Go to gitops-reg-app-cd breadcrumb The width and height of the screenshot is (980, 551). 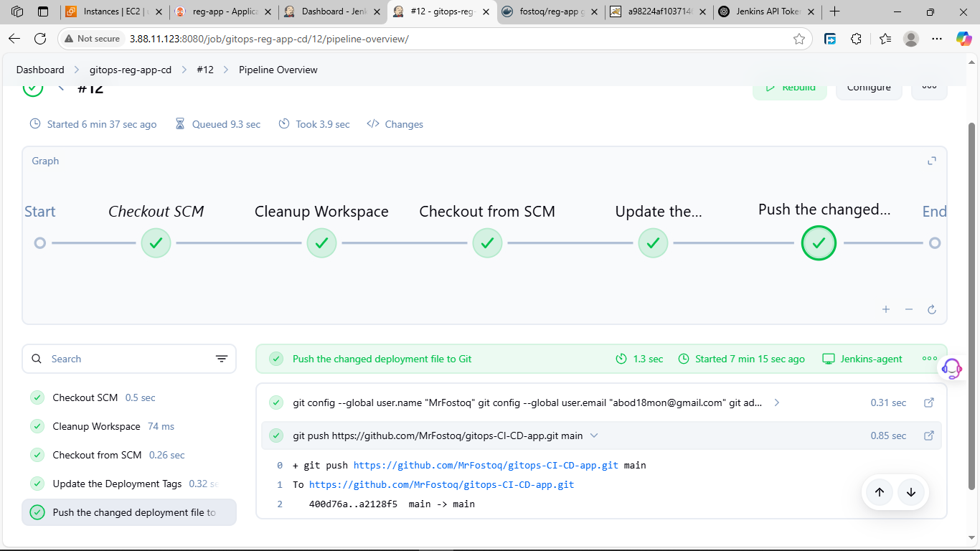click(131, 70)
